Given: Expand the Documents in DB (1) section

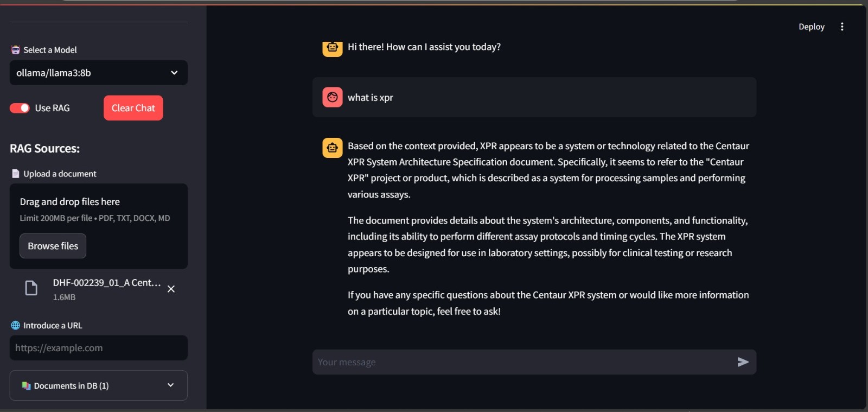Looking at the screenshot, I should pos(99,385).
